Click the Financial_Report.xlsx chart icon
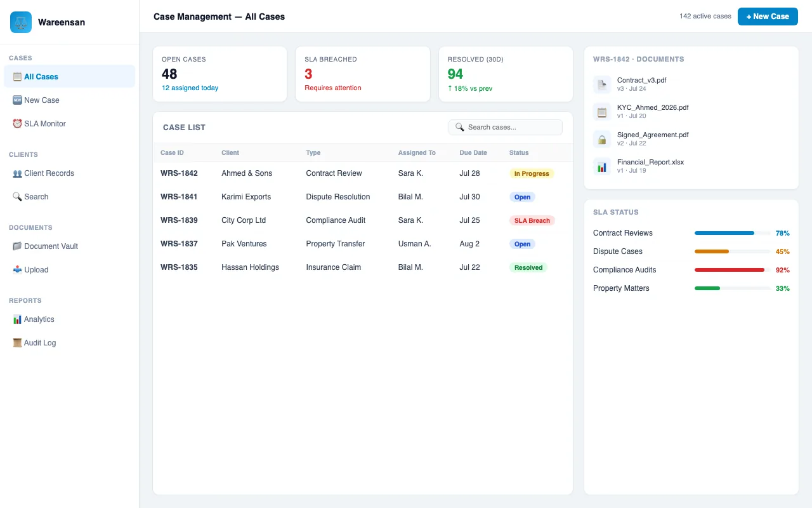This screenshot has width=812, height=508. 602,166
